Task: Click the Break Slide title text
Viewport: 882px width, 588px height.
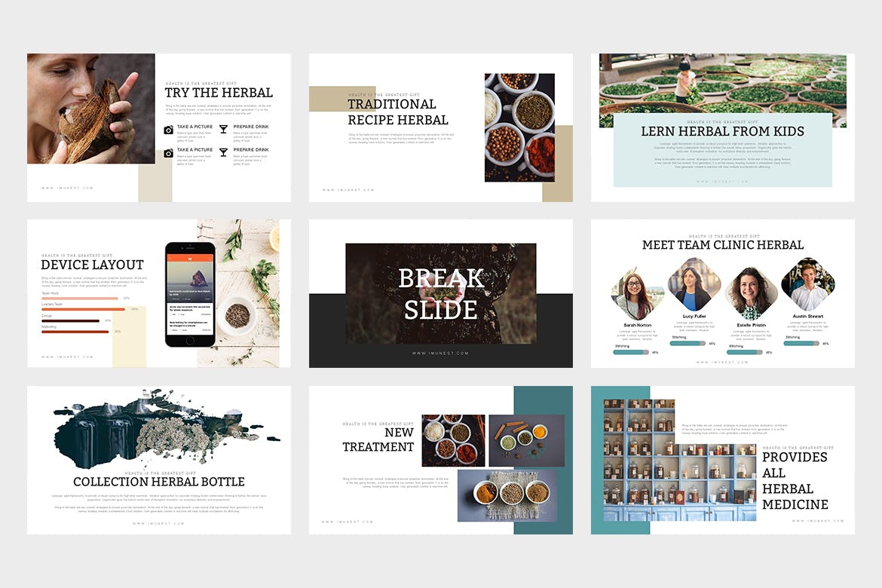Action: pos(440,294)
